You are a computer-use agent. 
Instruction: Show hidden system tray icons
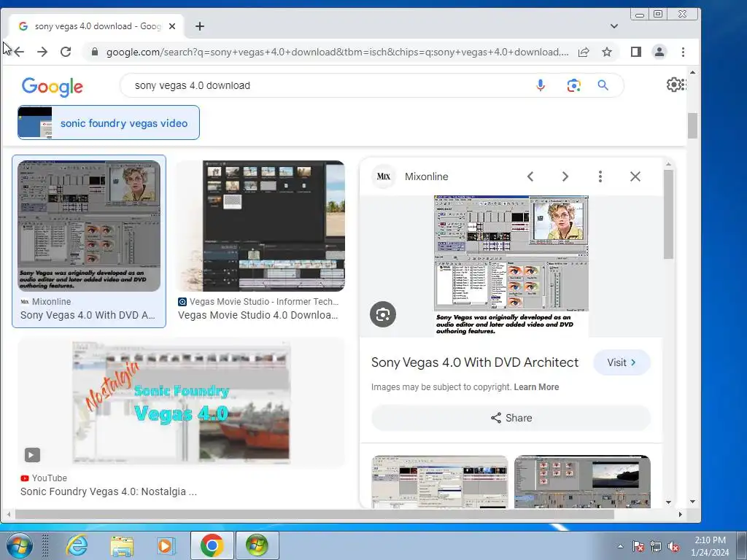620,546
